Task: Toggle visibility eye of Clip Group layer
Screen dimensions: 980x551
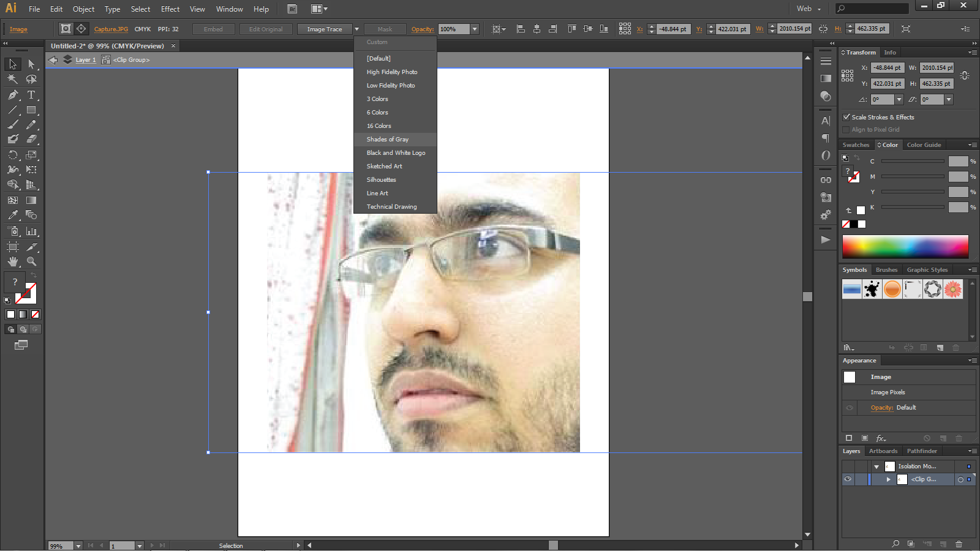Action: [x=848, y=479]
